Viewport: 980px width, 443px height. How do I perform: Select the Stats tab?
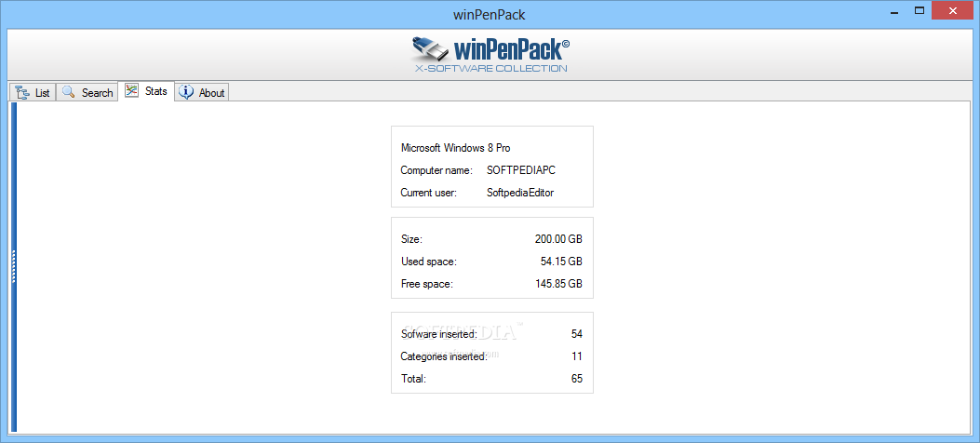pyautogui.click(x=146, y=90)
